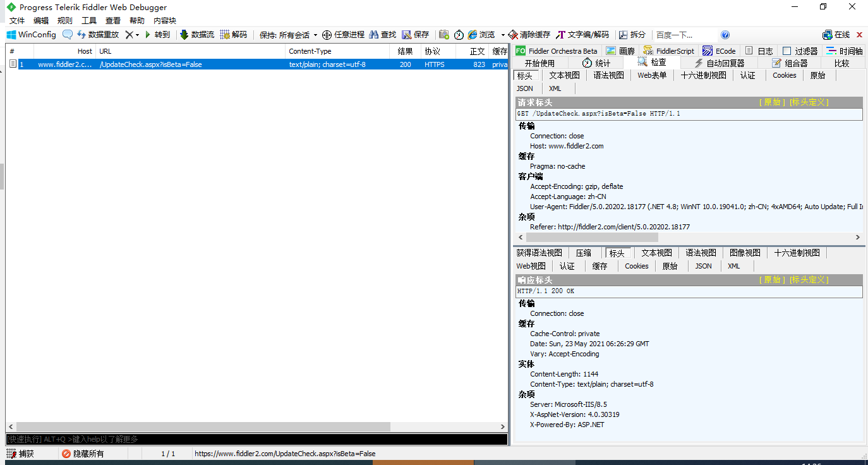Image resolution: width=868 pixels, height=465 pixels.
Task: Select the request JSON tab
Action: (x=524, y=88)
